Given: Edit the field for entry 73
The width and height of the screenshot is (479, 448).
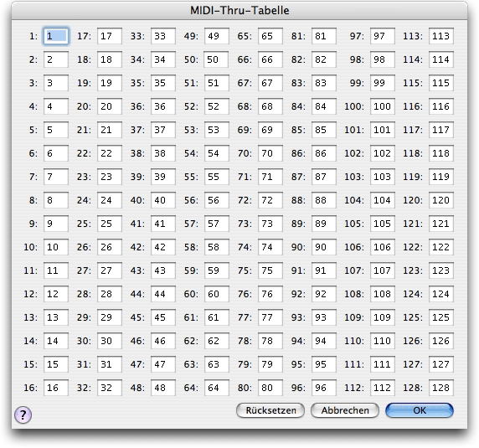Looking at the screenshot, I should pyautogui.click(x=270, y=224).
